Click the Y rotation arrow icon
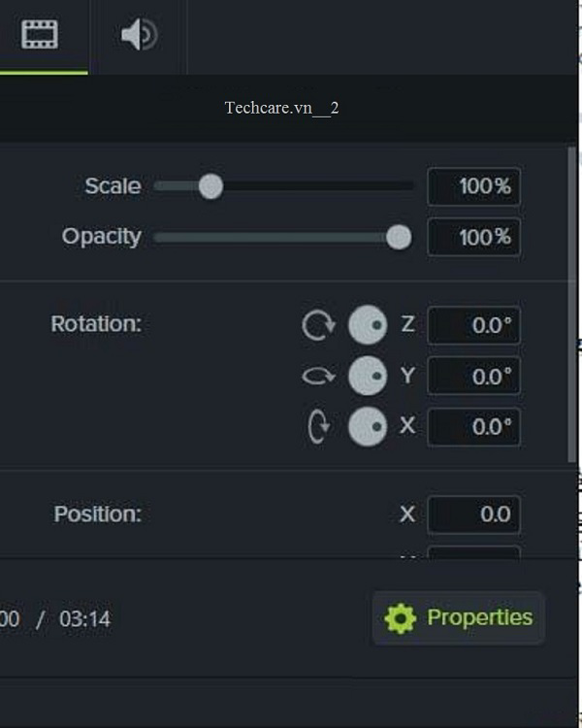Image resolution: width=582 pixels, height=728 pixels. [317, 376]
